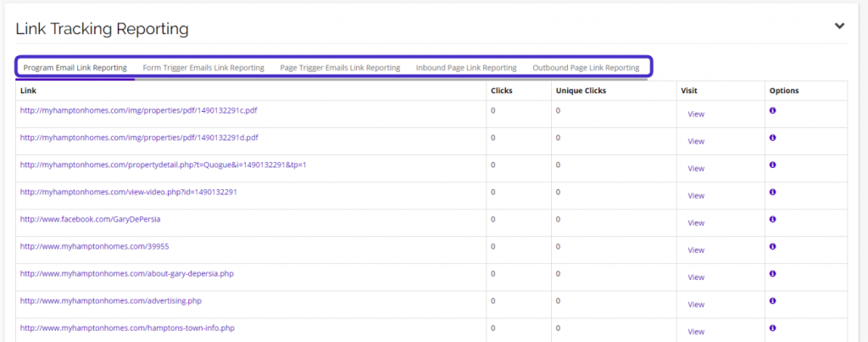The image size is (868, 342).
Task: Click the Link column header
Action: click(28, 91)
